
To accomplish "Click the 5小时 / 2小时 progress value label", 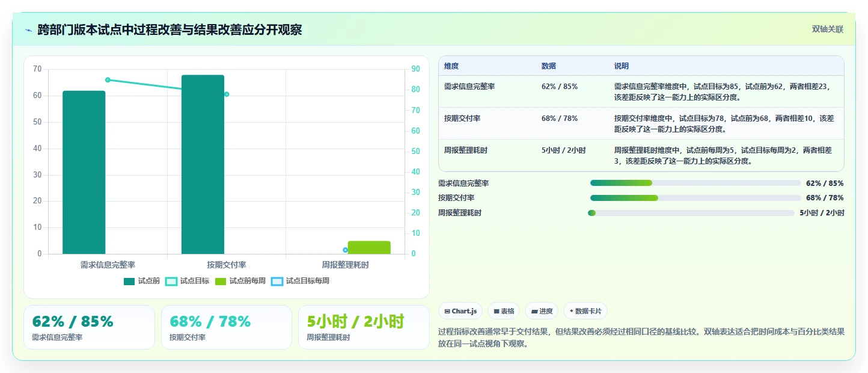I will 822,213.
